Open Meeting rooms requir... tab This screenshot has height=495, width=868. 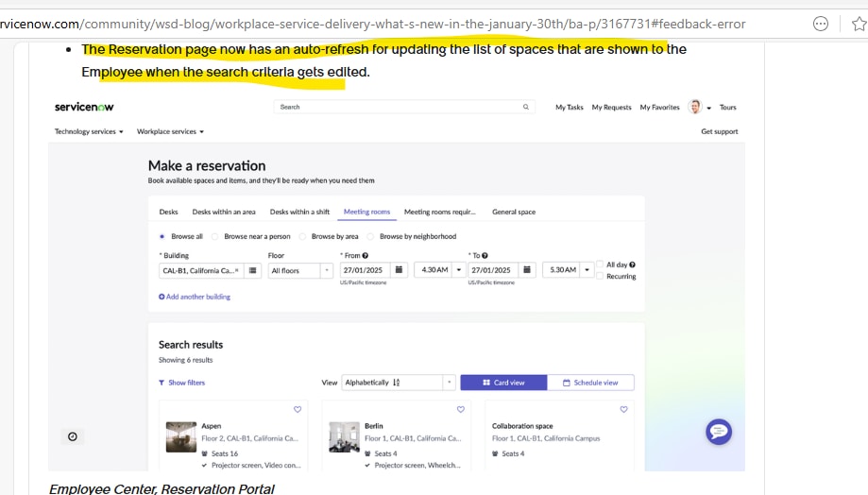(439, 212)
